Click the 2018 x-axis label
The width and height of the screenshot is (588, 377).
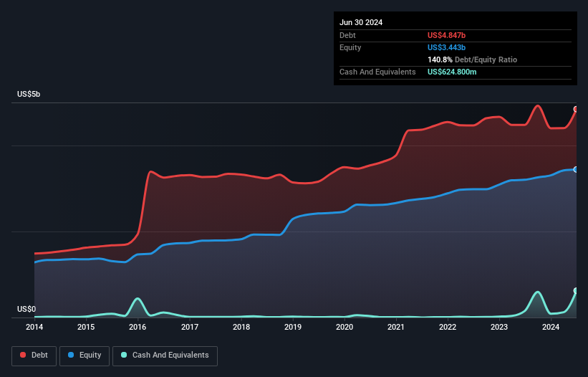[x=241, y=327]
